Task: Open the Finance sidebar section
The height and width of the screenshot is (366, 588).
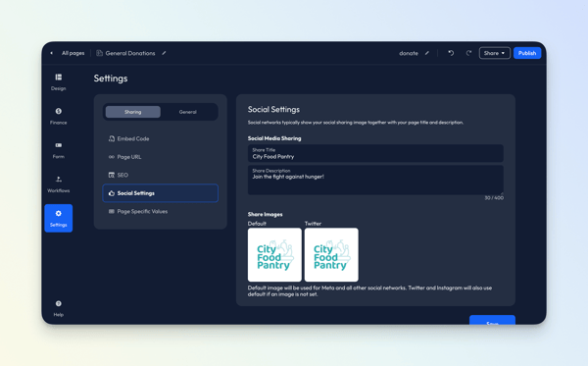Action: (59, 116)
